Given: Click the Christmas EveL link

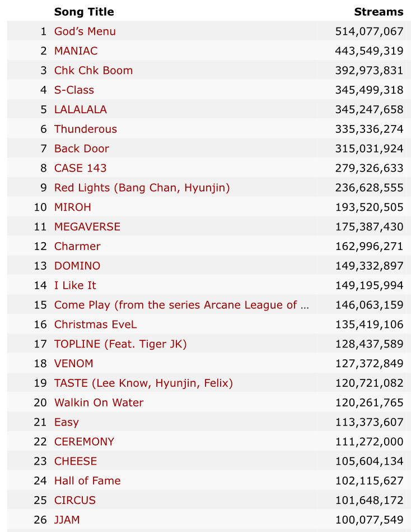Looking at the screenshot, I should [95, 325].
